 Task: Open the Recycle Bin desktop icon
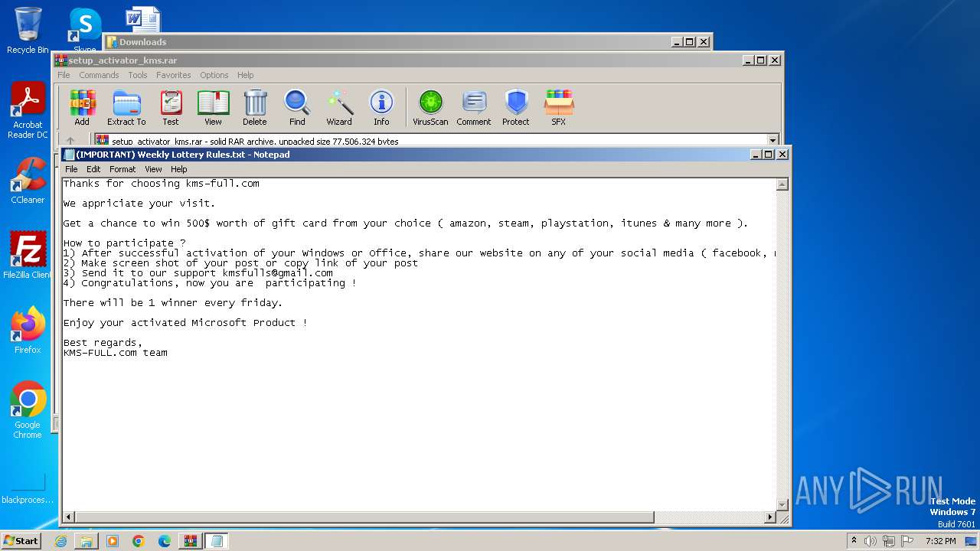coord(28,31)
